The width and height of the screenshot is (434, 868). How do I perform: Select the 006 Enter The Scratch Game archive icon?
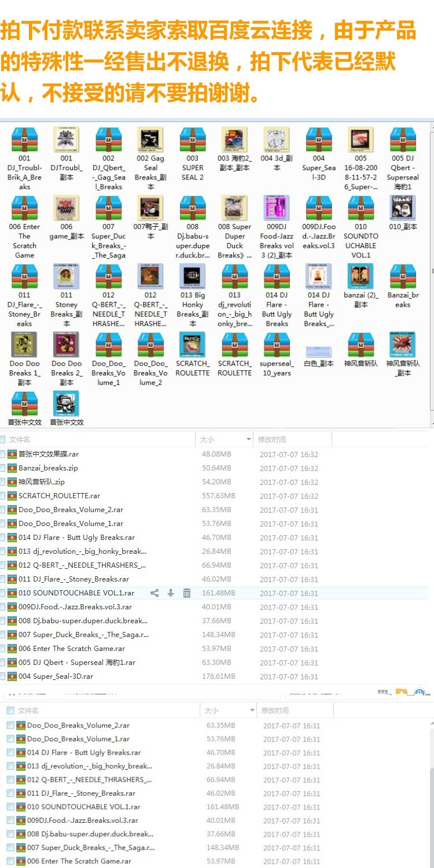[x=24, y=208]
